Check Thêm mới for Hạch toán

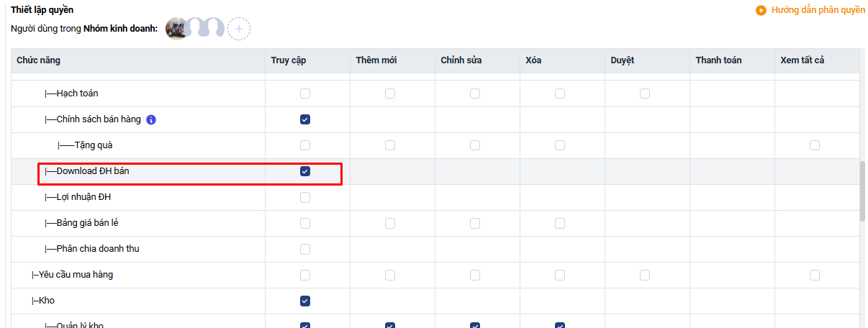[390, 94]
